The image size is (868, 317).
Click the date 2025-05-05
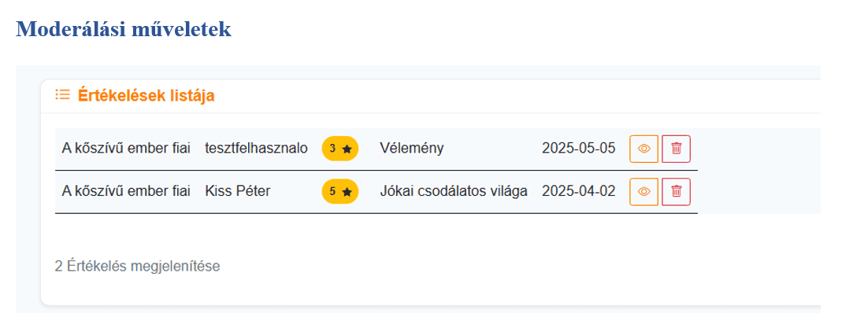[578, 149]
